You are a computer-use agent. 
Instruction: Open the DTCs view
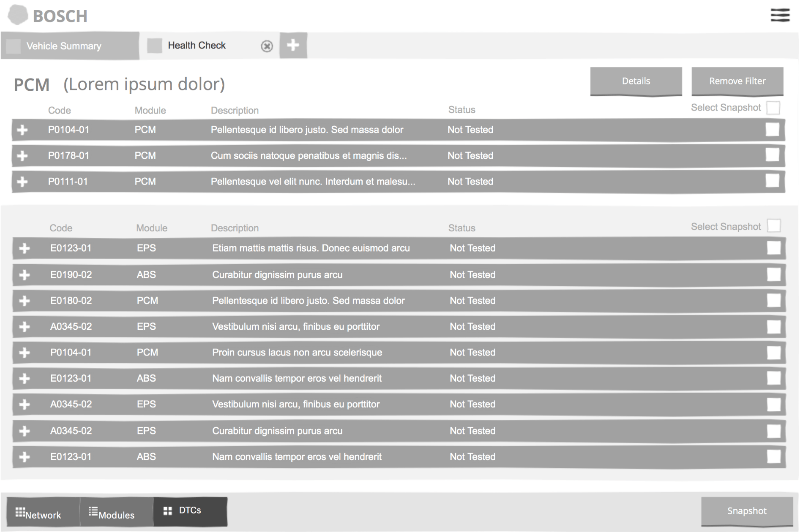click(x=190, y=511)
